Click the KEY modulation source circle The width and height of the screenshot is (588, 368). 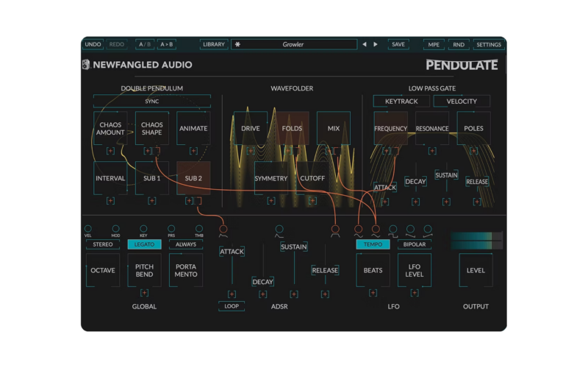[x=143, y=229]
